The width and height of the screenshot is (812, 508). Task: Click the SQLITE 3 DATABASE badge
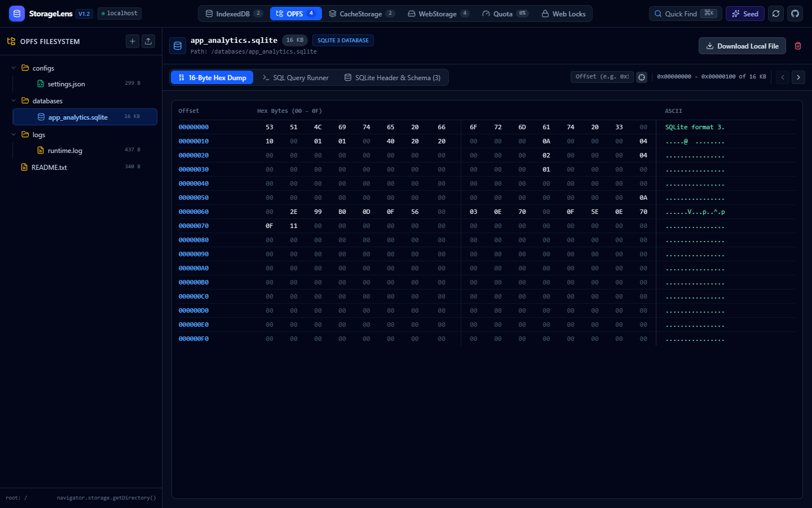[343, 40]
